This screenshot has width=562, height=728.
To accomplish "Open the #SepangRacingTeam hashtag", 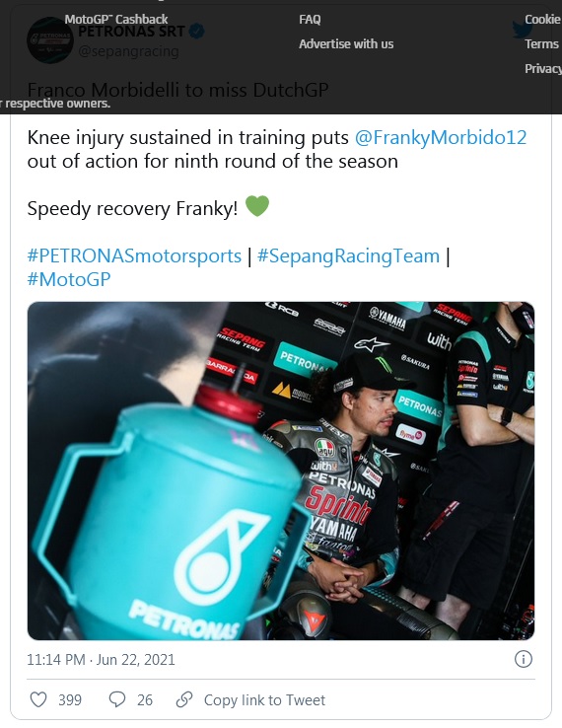I will click(348, 255).
